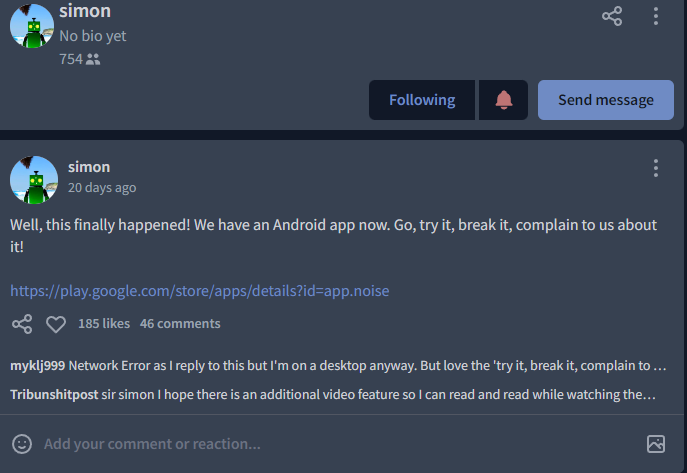Toggle the Following button for simon

[422, 100]
